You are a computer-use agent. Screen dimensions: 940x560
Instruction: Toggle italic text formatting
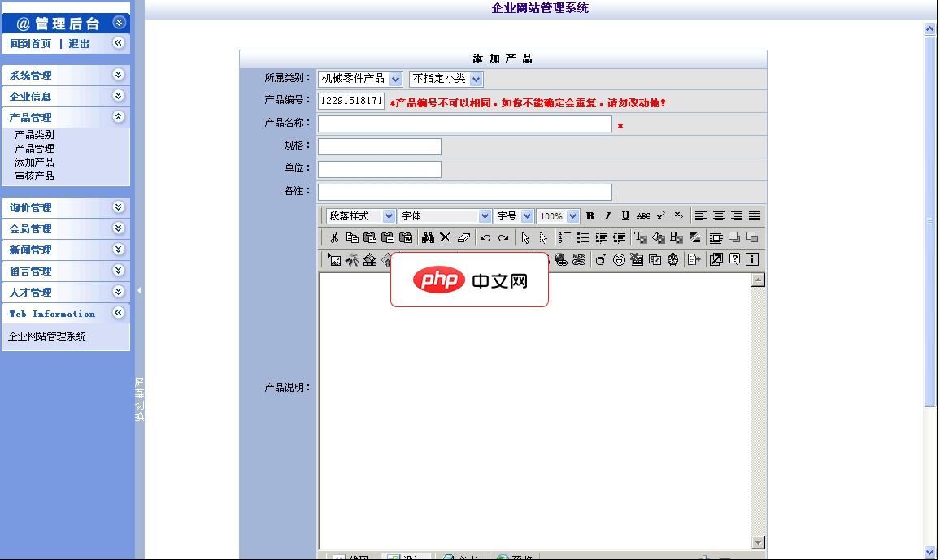[607, 216]
